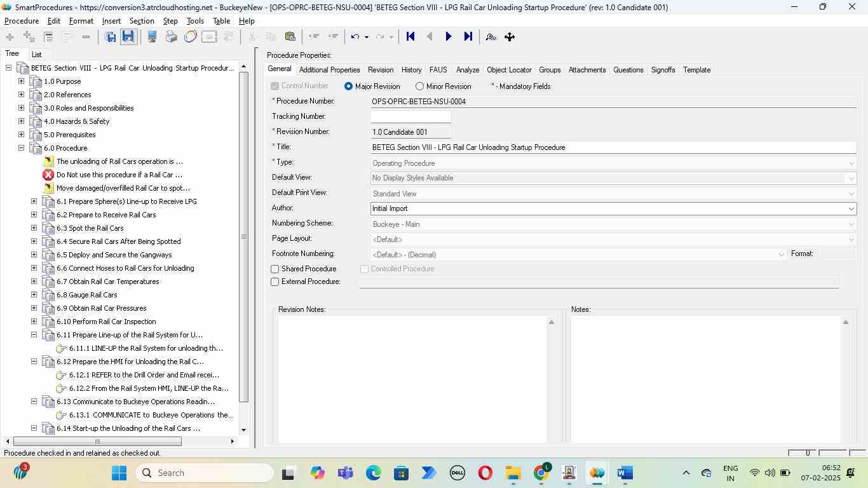Image resolution: width=868 pixels, height=488 pixels.
Task: Click tree vertical scrollbar down arrow
Action: click(243, 430)
